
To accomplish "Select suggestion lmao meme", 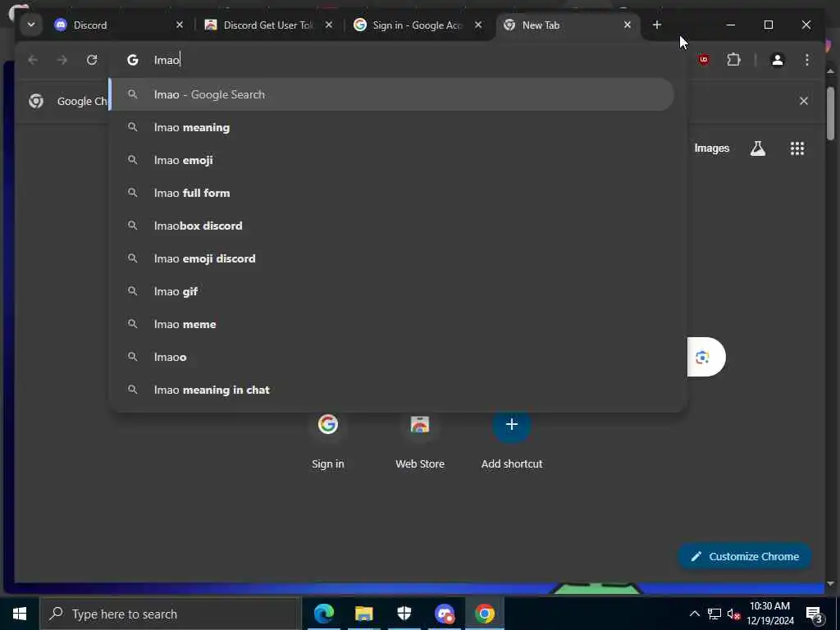I will click(391, 324).
